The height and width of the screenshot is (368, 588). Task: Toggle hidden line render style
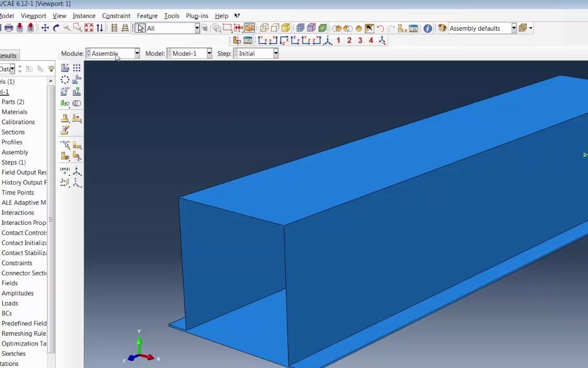(274, 28)
